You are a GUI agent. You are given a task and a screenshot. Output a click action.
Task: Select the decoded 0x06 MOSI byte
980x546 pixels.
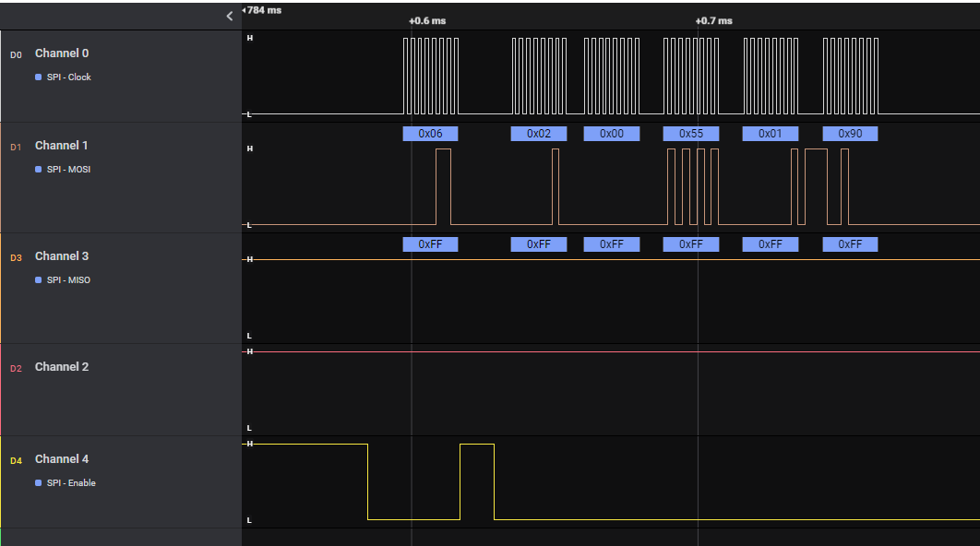click(x=430, y=134)
